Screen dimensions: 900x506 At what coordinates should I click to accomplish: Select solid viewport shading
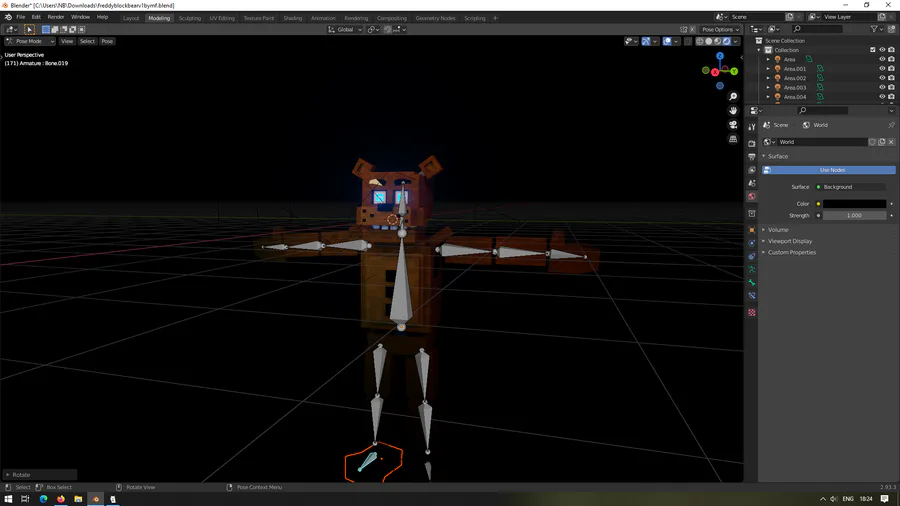(709, 41)
